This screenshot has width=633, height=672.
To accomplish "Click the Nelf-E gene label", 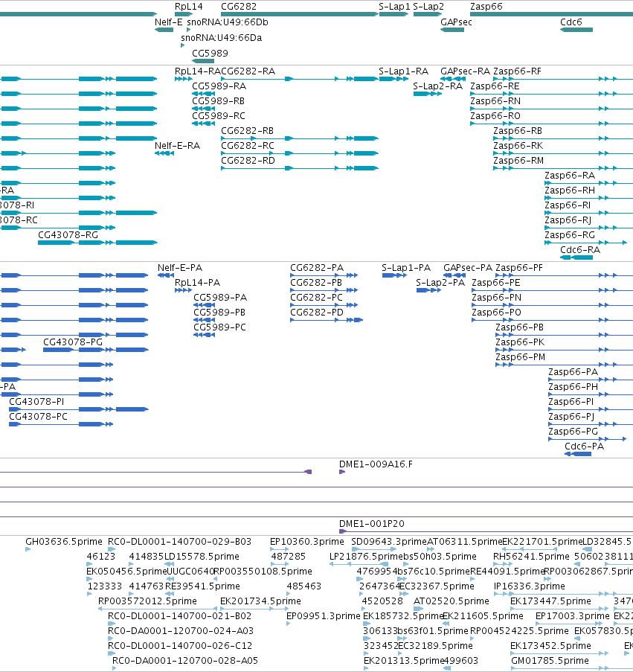I will [x=168, y=22].
